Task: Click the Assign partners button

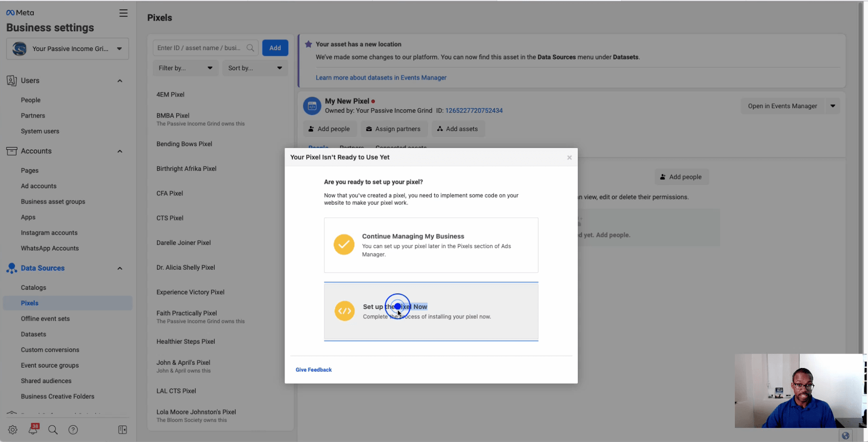Action: tap(394, 129)
